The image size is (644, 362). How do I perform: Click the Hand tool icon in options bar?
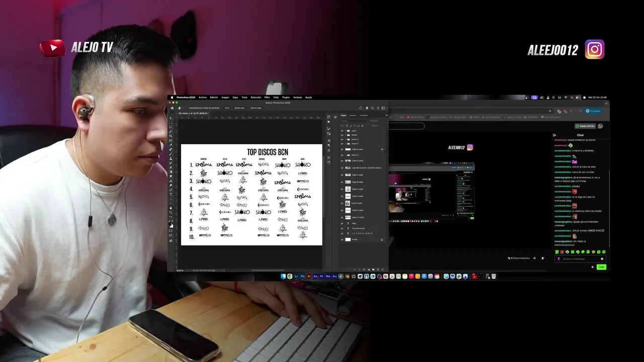[179, 108]
